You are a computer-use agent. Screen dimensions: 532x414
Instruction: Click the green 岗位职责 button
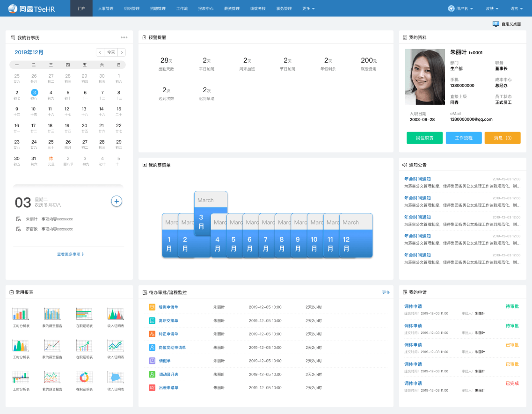(x=424, y=138)
